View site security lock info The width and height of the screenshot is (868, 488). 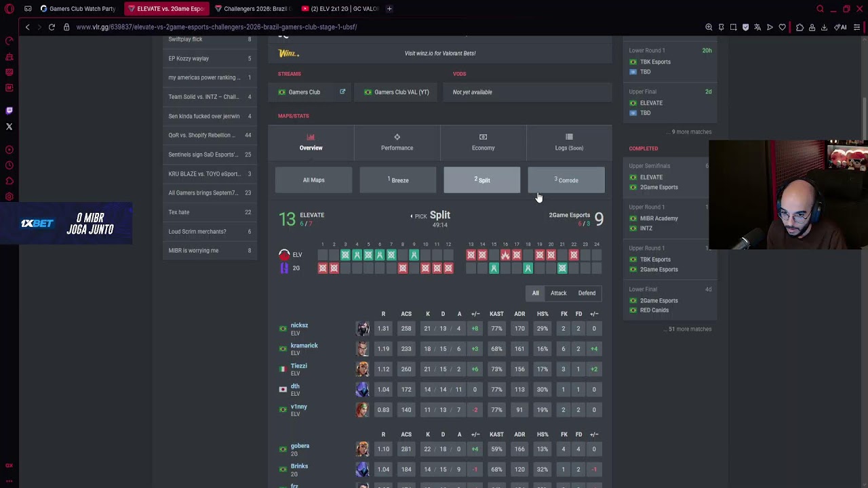coord(66,27)
